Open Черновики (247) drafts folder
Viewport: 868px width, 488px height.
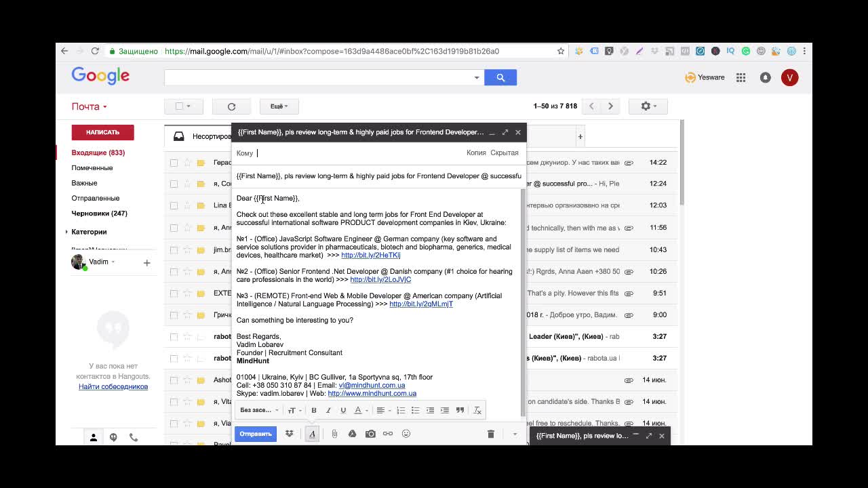[100, 213]
